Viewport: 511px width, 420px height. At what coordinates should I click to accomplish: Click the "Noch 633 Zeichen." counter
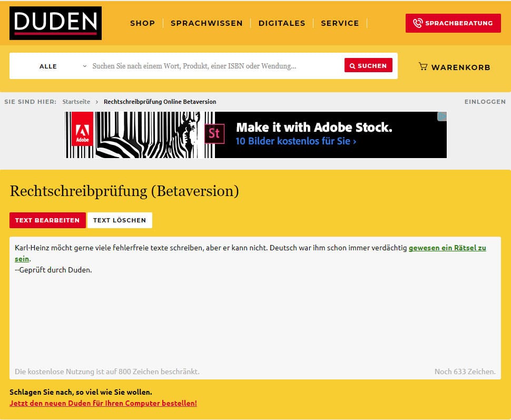click(x=465, y=372)
